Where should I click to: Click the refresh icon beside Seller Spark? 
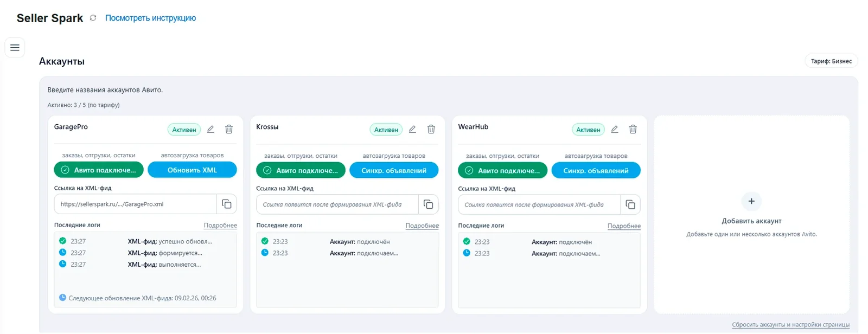pyautogui.click(x=93, y=18)
